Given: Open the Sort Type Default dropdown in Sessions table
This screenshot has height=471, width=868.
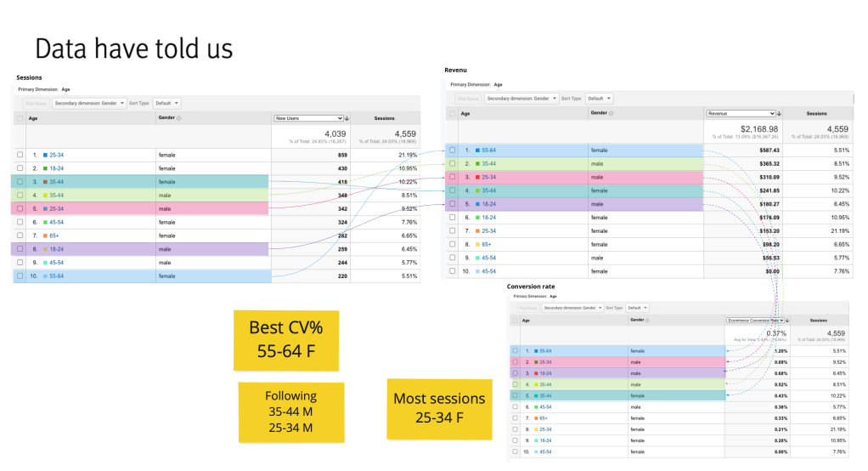Looking at the screenshot, I should coord(167,103).
